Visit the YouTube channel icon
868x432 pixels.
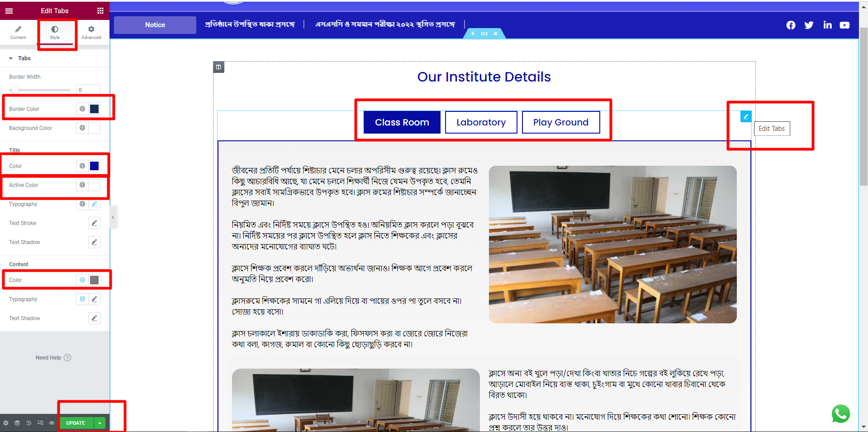point(844,25)
